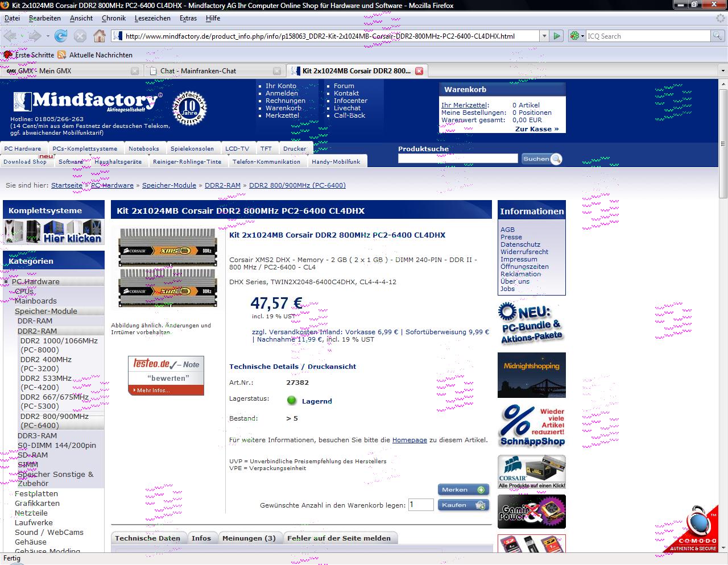This screenshot has width=728, height=565.
Task: Click the stop loading icon
Action: point(80,36)
